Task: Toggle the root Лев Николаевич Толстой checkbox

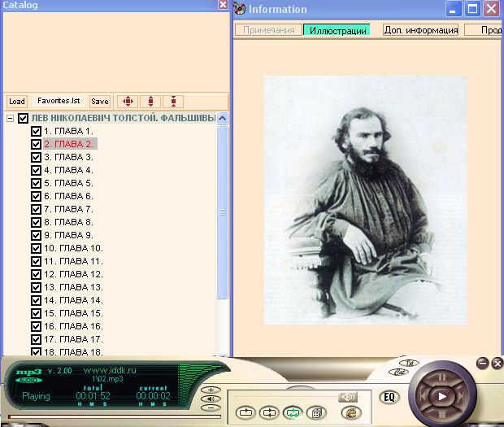Action: (x=23, y=118)
